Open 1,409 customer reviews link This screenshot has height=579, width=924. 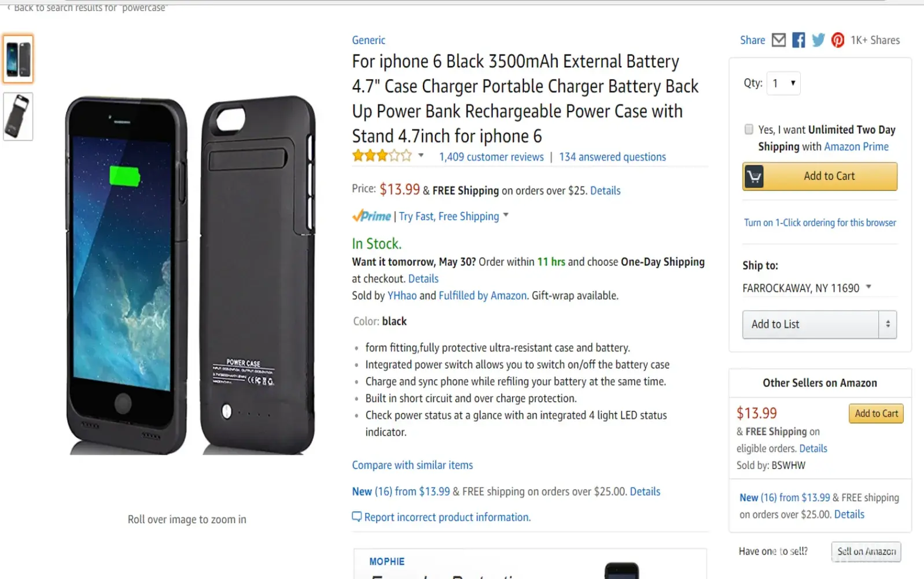click(491, 157)
